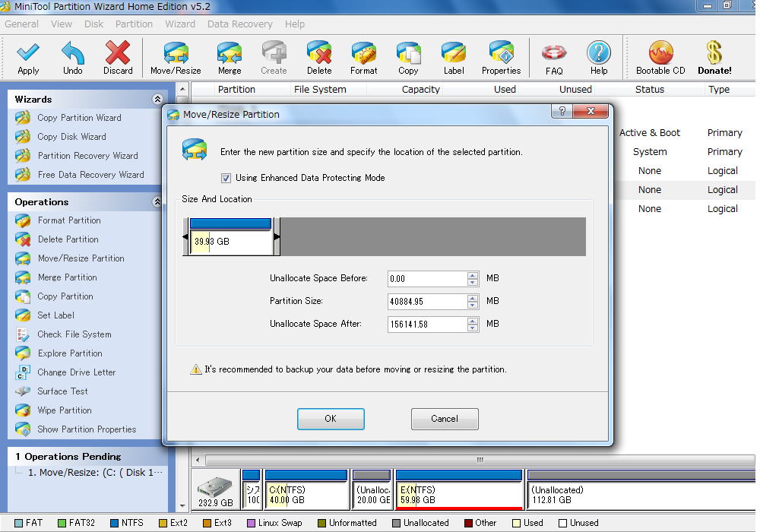Viewport: 760px width, 532px height.
Task: Increase Partition Size spinner value
Action: 473,298
